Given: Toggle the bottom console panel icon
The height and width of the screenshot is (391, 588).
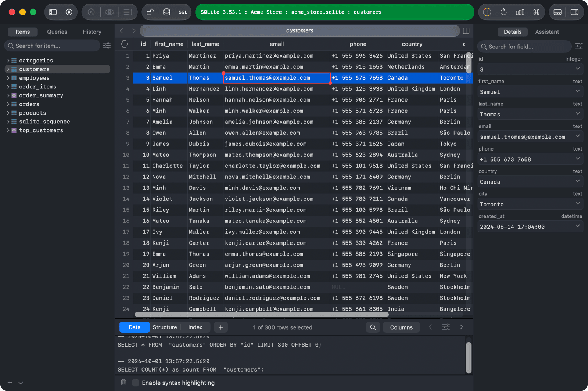Looking at the screenshot, I should [557, 12].
